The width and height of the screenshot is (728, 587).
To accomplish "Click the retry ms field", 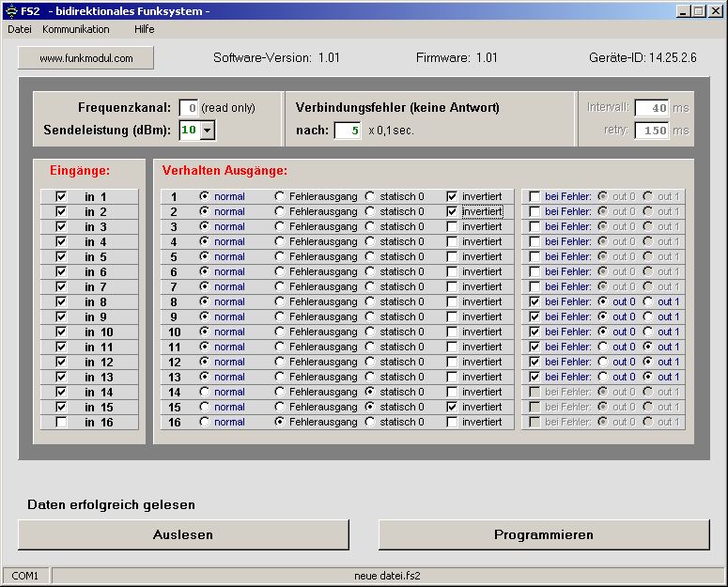I will pyautogui.click(x=652, y=131).
